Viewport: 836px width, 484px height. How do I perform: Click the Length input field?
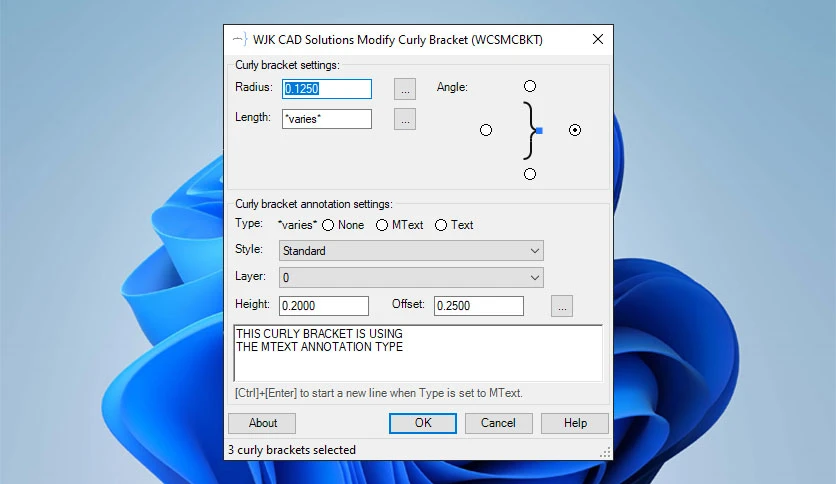(x=327, y=119)
